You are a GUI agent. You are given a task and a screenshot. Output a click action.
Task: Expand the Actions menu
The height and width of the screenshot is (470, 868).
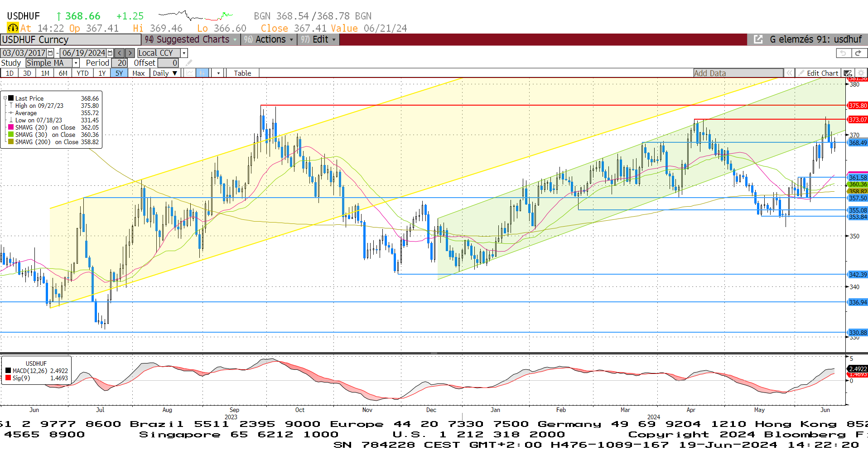click(x=269, y=39)
